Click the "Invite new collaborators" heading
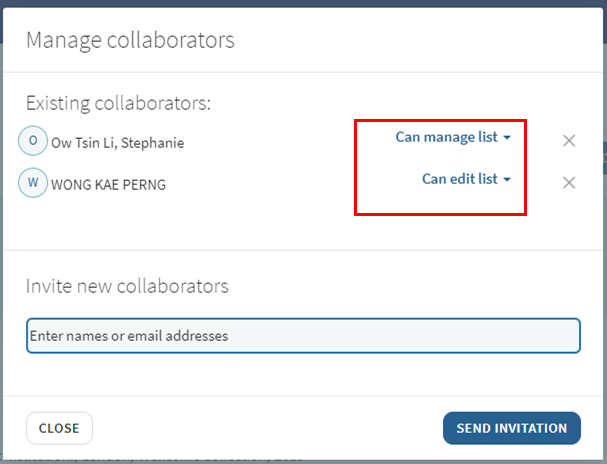Screen dimensions: 607x464 [127, 286]
